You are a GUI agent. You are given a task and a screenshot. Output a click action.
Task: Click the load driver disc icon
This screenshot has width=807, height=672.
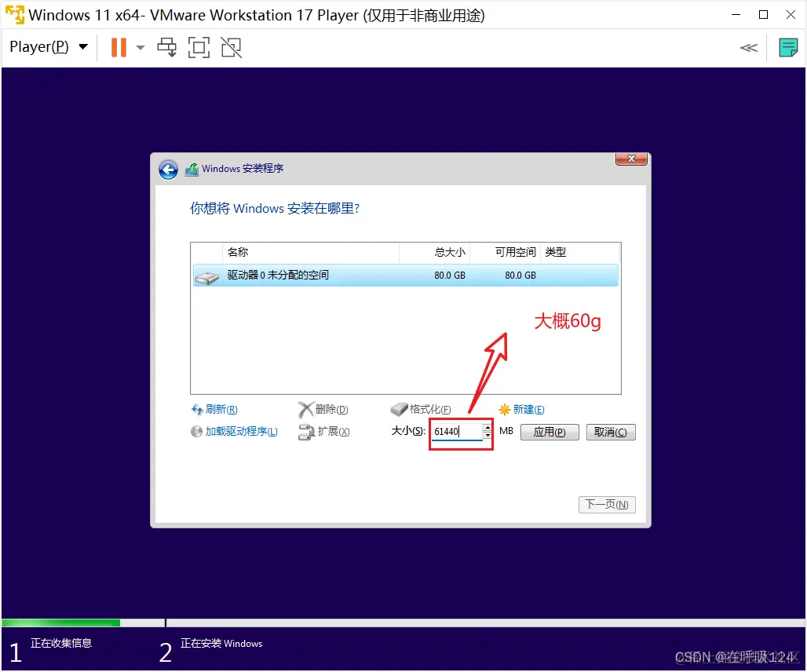[196, 432]
